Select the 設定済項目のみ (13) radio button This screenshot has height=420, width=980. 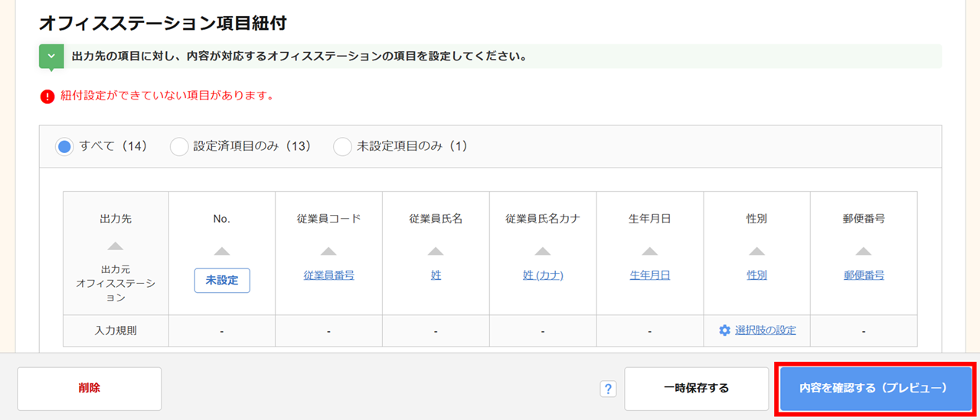click(x=179, y=146)
